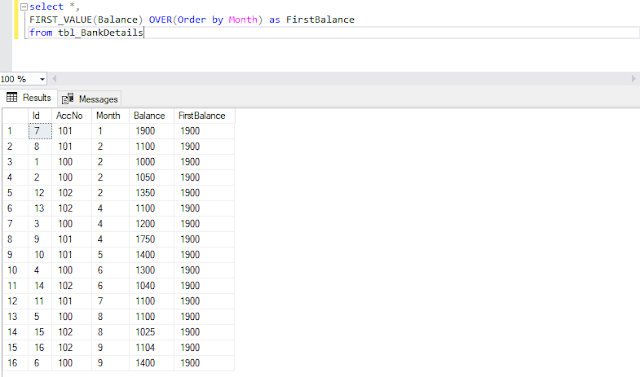Click FirstBalance cell in row 16
The image size is (640, 377).
tap(204, 363)
